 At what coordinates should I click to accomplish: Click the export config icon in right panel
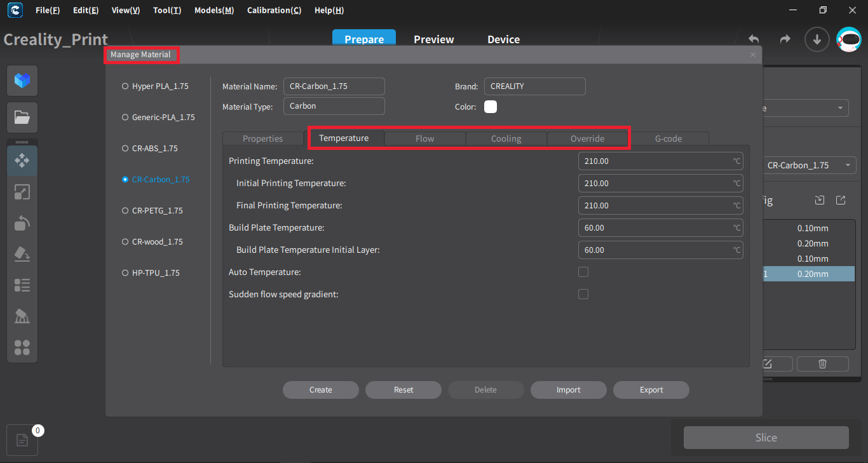tap(841, 201)
